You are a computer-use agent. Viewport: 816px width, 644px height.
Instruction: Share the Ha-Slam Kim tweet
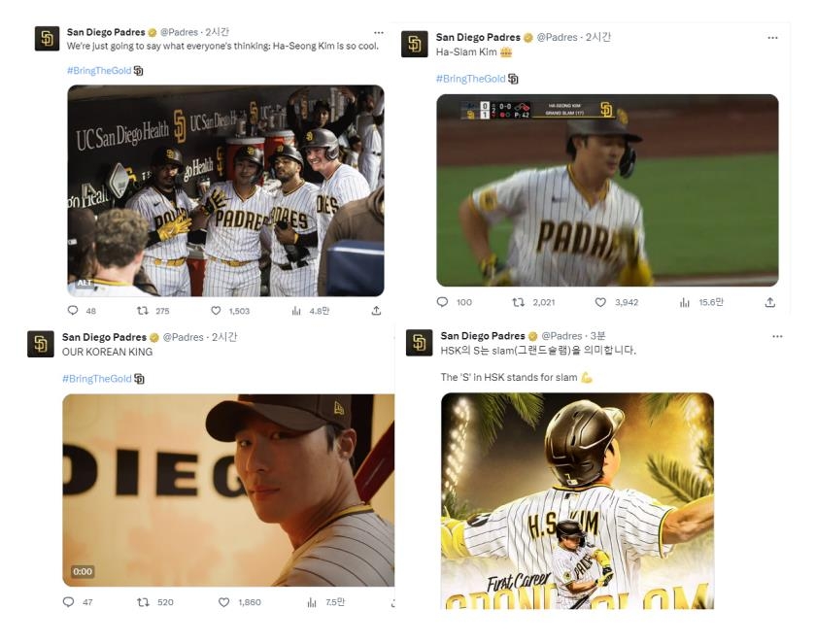pyautogui.click(x=770, y=302)
